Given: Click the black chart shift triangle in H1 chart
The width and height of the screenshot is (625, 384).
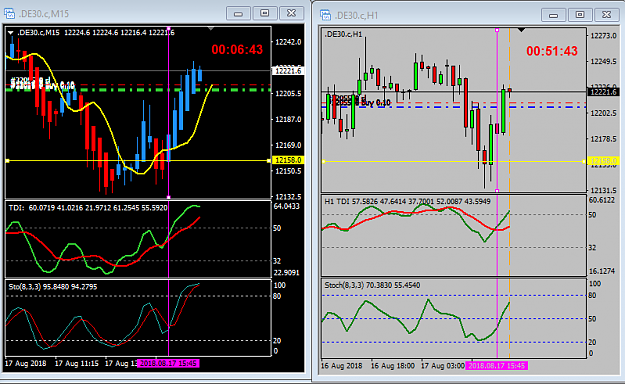Looking at the screenshot, I should click(521, 30).
